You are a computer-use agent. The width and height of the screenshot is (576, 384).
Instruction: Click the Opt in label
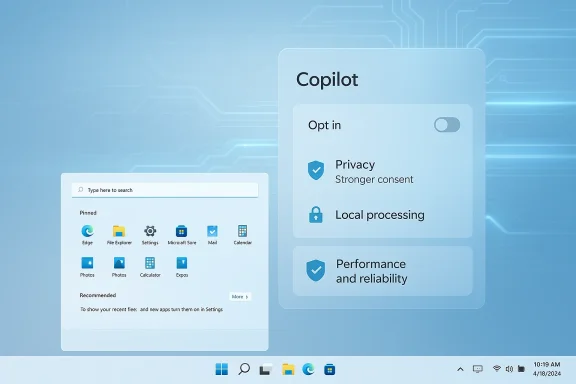click(324, 125)
